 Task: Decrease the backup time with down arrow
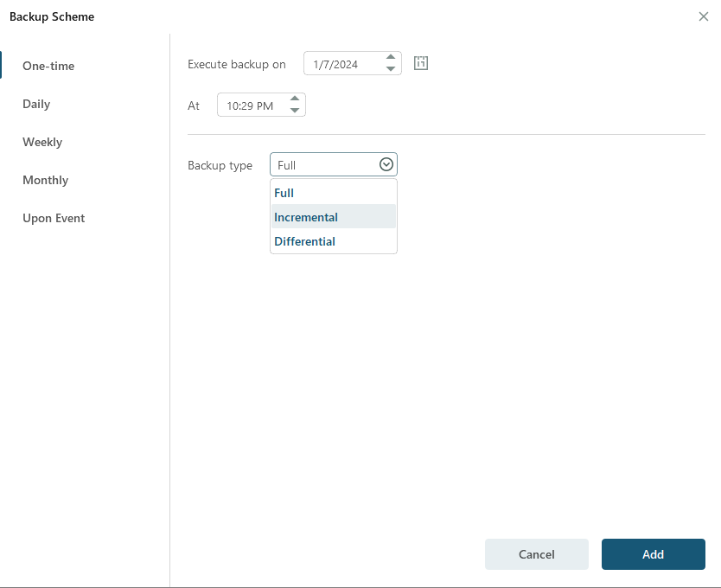(x=295, y=111)
